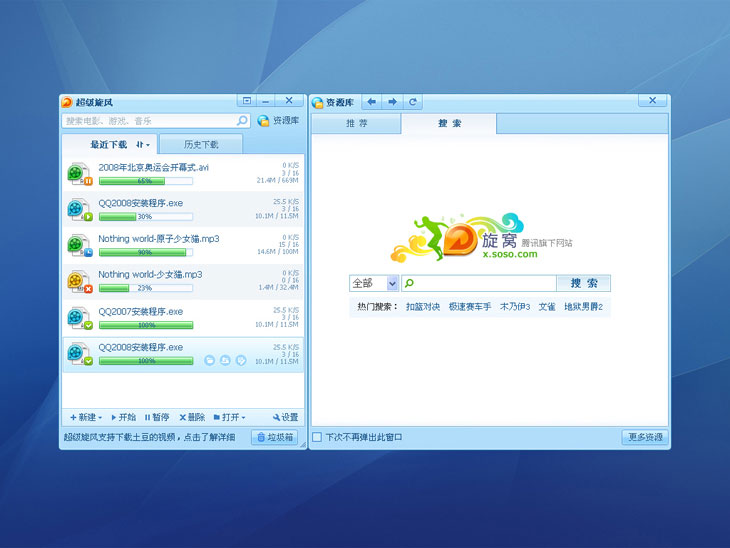This screenshot has height=548, width=730.
Task: Close the 资源库 window
Action: pos(652,100)
